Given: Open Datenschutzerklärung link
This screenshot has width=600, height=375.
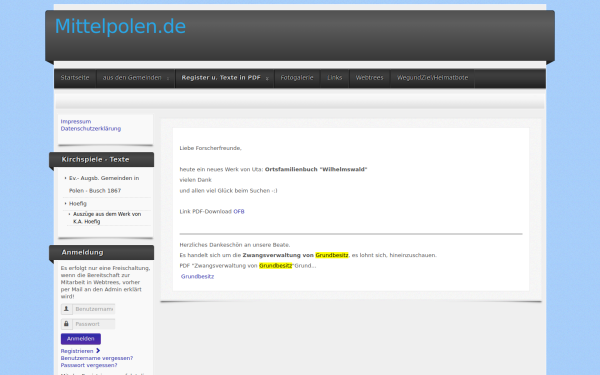Looking at the screenshot, I should coord(91,129).
